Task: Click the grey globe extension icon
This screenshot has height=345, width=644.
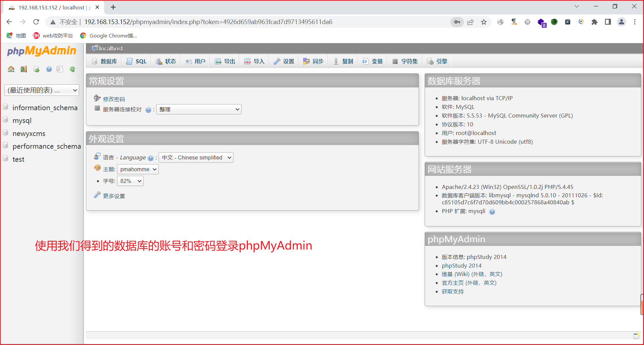Action: click(500, 22)
